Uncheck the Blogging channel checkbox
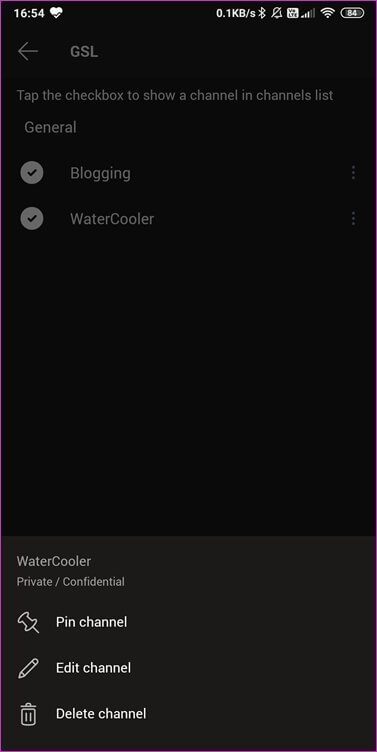This screenshot has height=752, width=377. (32, 173)
